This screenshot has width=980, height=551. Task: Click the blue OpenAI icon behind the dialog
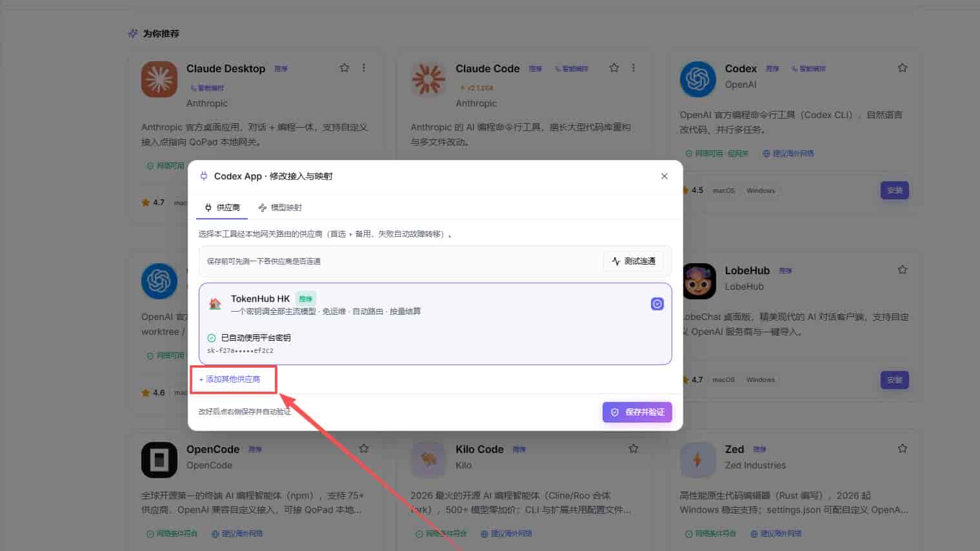point(159,281)
